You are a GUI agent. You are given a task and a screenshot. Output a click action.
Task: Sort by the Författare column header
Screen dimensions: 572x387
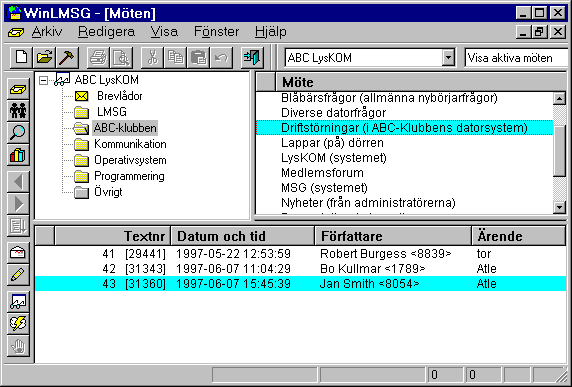[x=393, y=236]
